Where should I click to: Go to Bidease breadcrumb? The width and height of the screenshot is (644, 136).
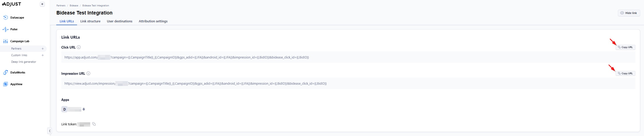(x=74, y=5)
